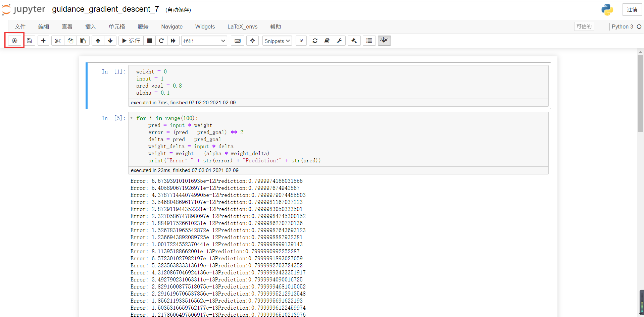Click the asterisk toolbar icon outlined in red
This screenshot has height=317, width=644.
click(14, 41)
